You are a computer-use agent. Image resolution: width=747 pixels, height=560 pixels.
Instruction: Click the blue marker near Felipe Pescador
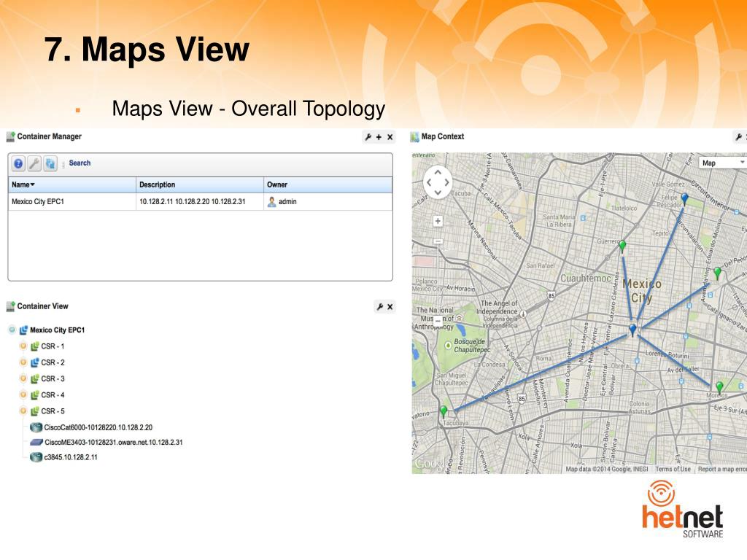click(x=684, y=198)
